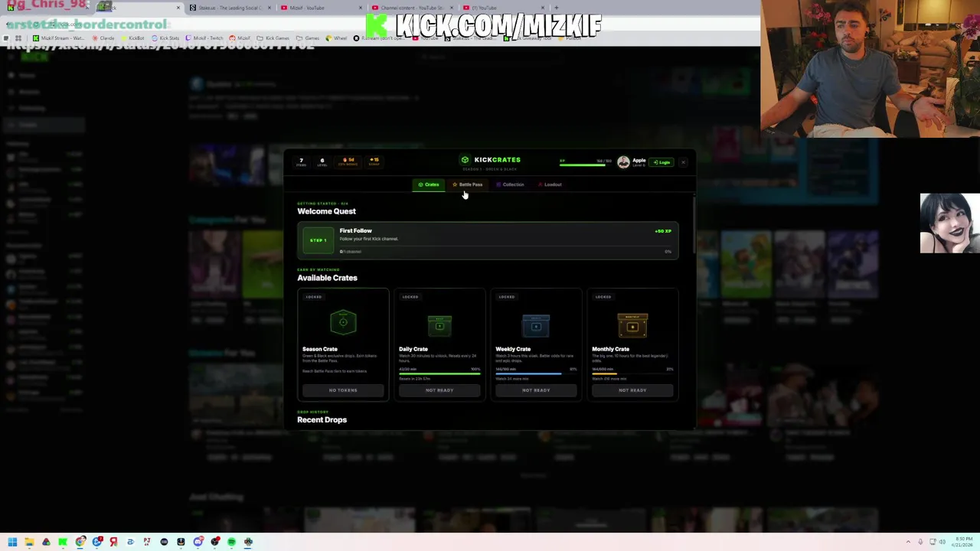Open File Explorer from the taskbar
This screenshot has height=551, width=980.
tap(29, 542)
